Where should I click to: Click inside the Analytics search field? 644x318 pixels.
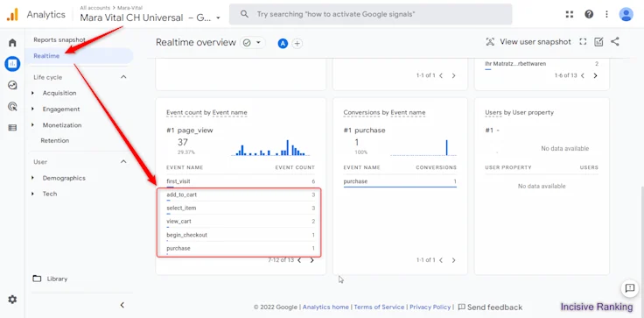[x=370, y=14]
